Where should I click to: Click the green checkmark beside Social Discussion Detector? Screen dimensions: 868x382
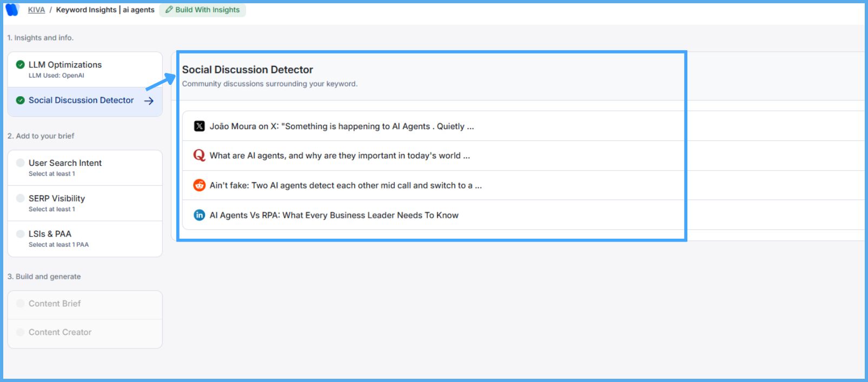click(x=20, y=100)
